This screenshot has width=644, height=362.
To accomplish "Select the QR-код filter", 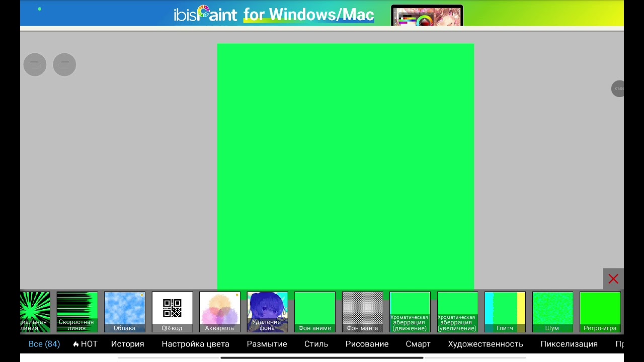I will pos(172,312).
